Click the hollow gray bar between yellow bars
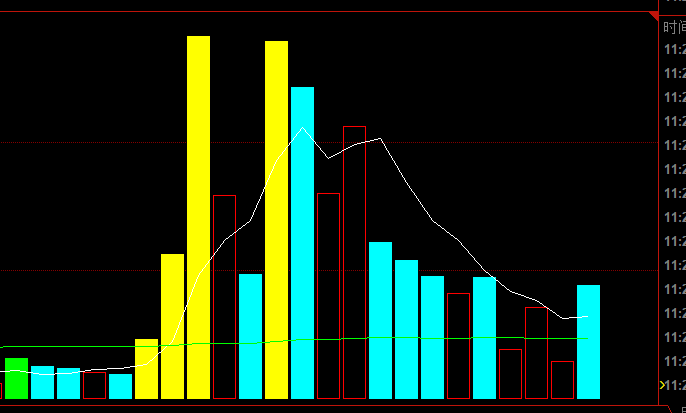The image size is (686, 413). (225, 296)
